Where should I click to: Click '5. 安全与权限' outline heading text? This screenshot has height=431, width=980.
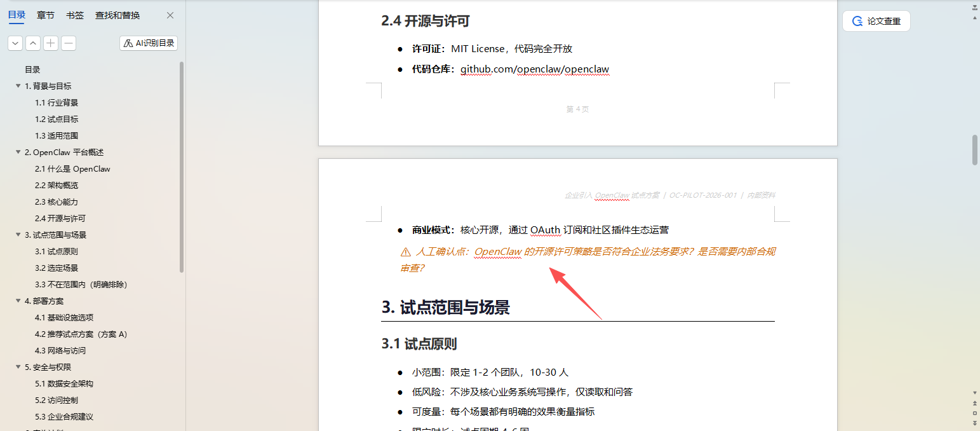click(48, 367)
